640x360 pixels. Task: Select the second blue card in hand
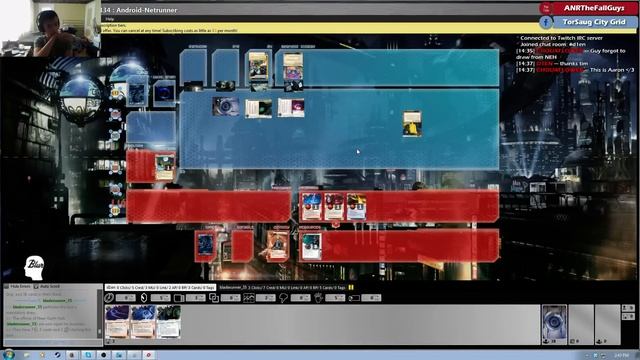[x=143, y=322]
